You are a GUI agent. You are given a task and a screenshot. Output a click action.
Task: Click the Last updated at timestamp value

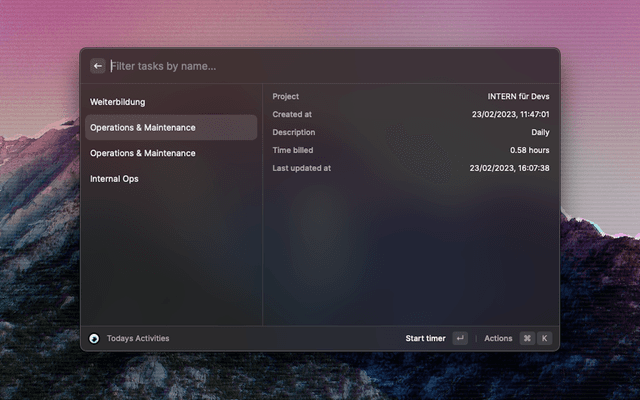[x=509, y=169]
